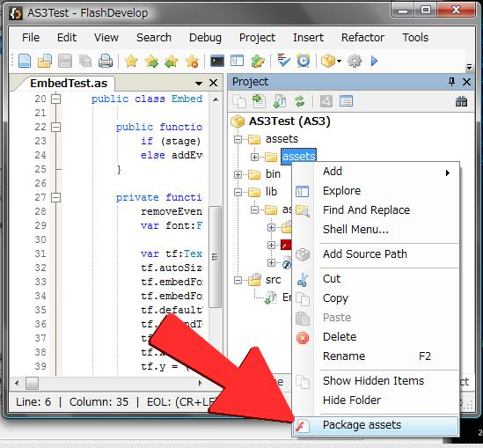Click the binoculars icon in Project panel
The width and height of the screenshot is (483, 448).
click(x=461, y=101)
